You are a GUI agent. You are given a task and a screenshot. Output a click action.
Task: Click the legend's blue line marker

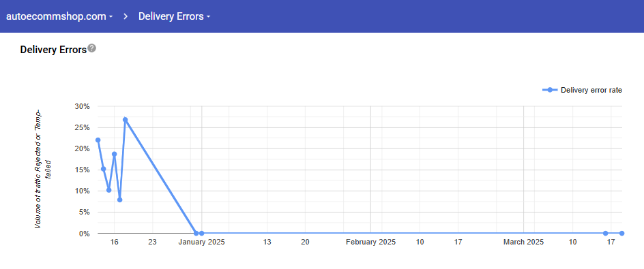click(550, 90)
